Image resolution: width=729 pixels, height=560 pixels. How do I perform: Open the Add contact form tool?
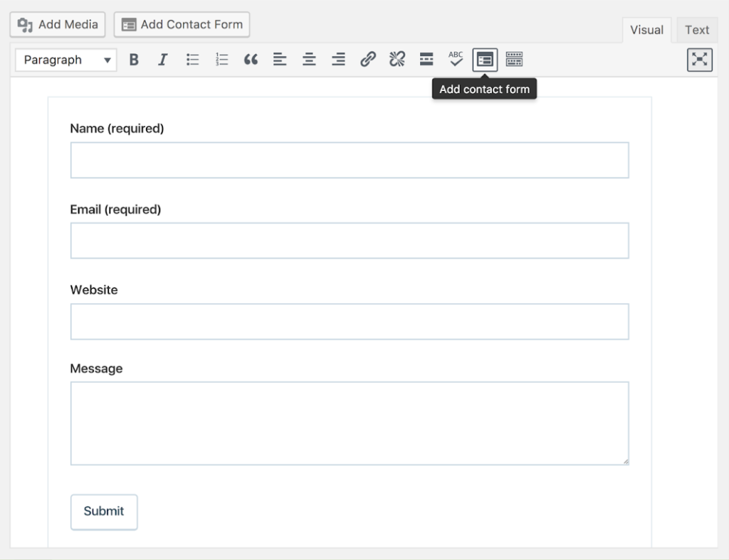point(484,60)
